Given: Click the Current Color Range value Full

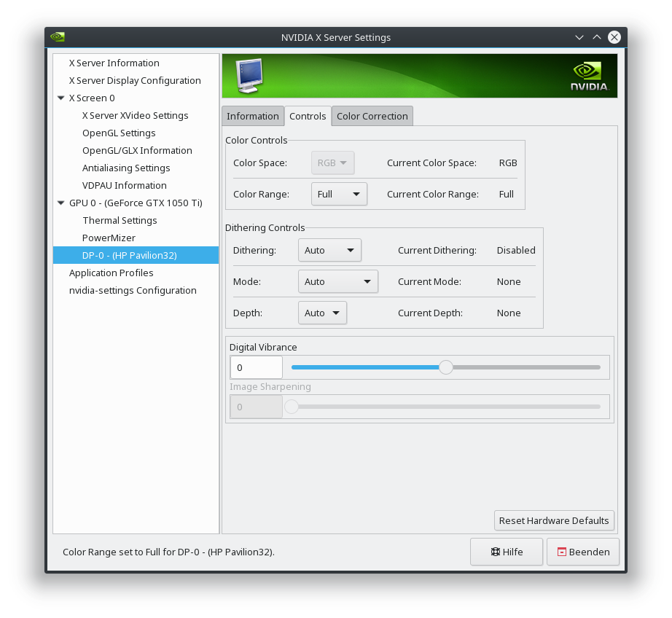Looking at the screenshot, I should tap(506, 194).
